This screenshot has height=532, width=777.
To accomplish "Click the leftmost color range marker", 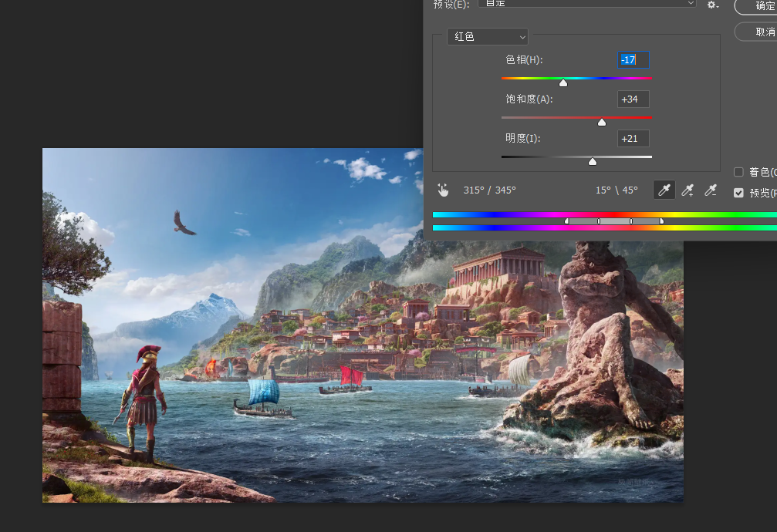I will [x=567, y=221].
